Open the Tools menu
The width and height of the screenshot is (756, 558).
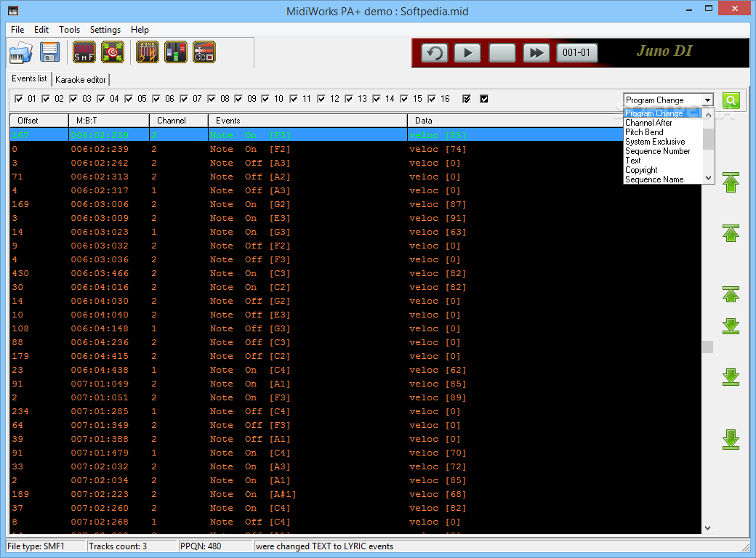click(70, 29)
